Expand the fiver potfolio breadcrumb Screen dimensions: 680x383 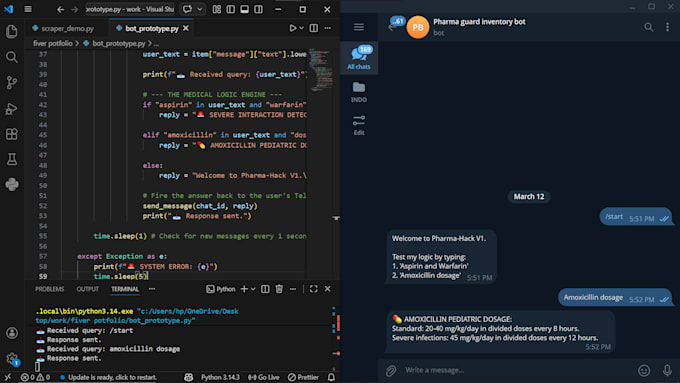[53, 43]
